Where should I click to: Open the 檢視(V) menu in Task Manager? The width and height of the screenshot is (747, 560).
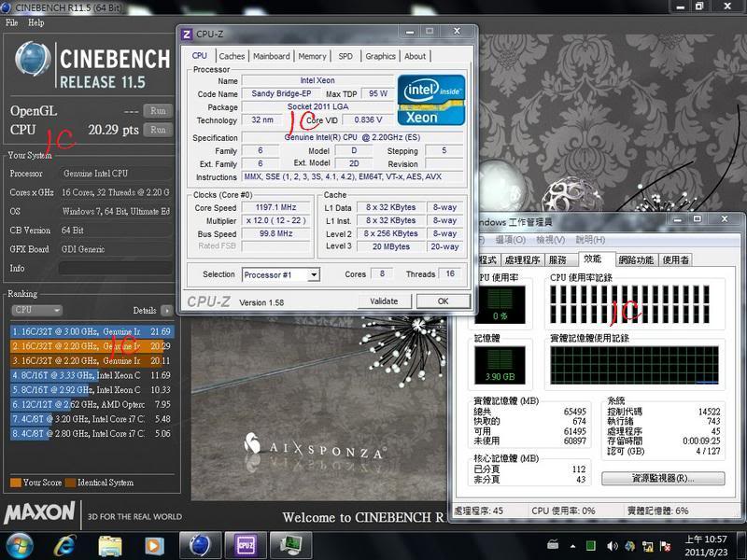pos(551,240)
